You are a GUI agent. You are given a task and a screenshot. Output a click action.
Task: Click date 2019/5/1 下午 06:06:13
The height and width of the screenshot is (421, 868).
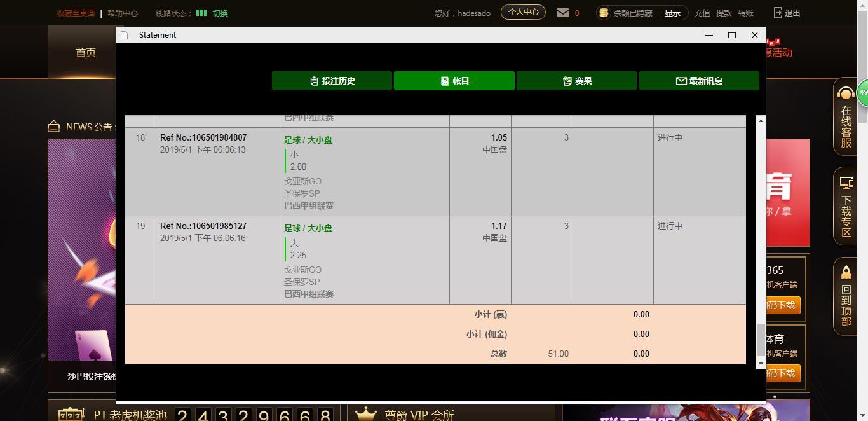(203, 149)
